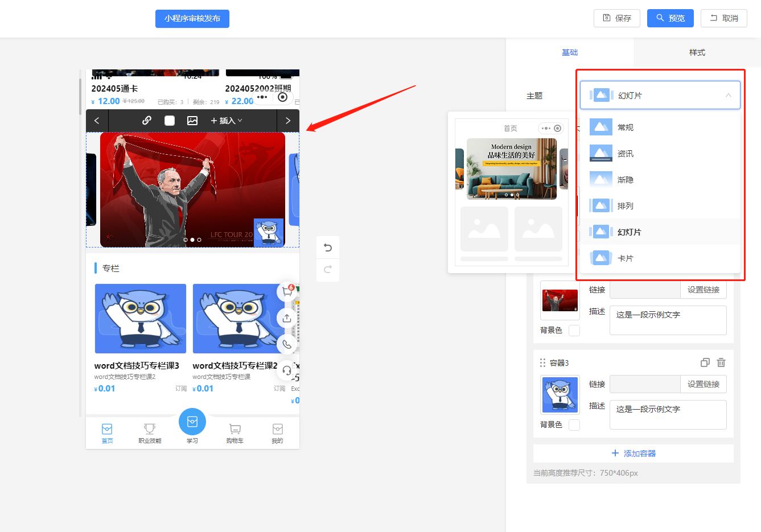Edit the 描述 text area above 容器3

coord(668,320)
